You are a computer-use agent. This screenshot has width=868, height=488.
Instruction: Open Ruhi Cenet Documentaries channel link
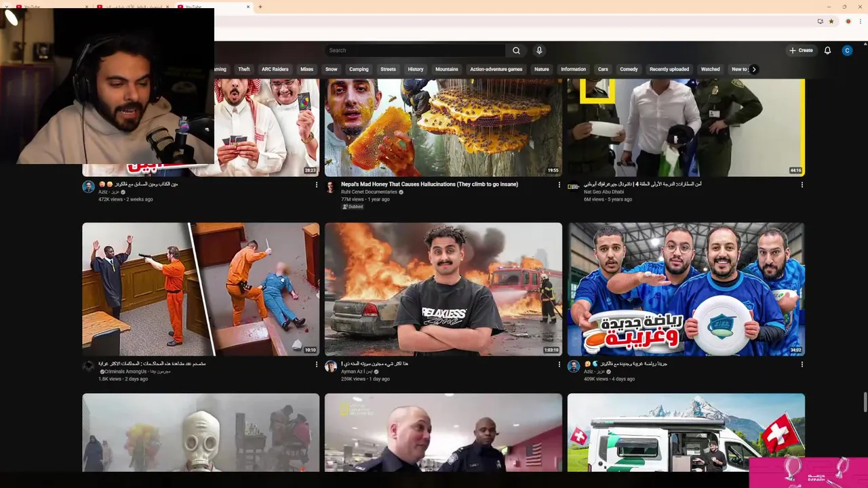[x=369, y=192]
